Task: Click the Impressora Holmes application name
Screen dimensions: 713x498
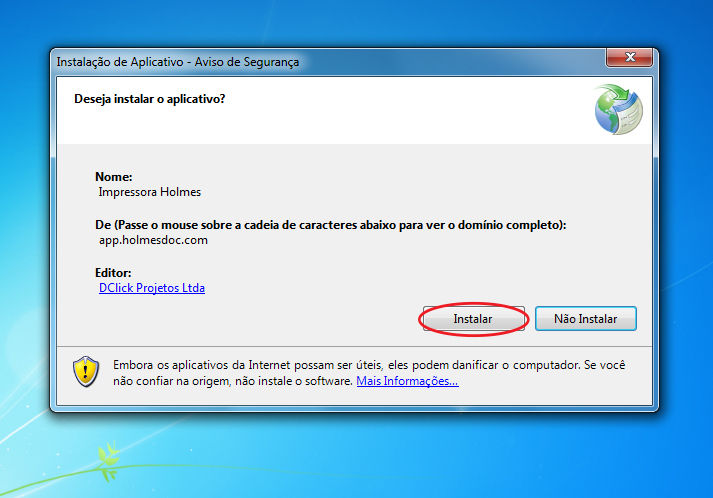Action: 150,192
